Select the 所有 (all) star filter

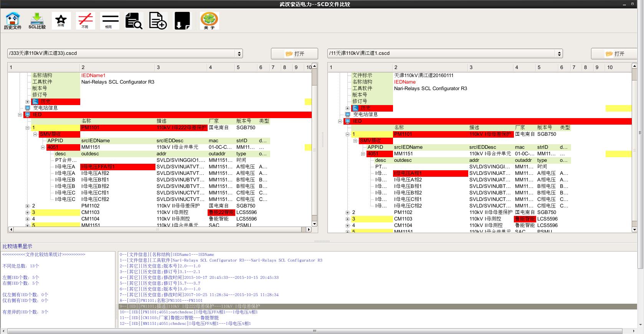click(x=61, y=21)
